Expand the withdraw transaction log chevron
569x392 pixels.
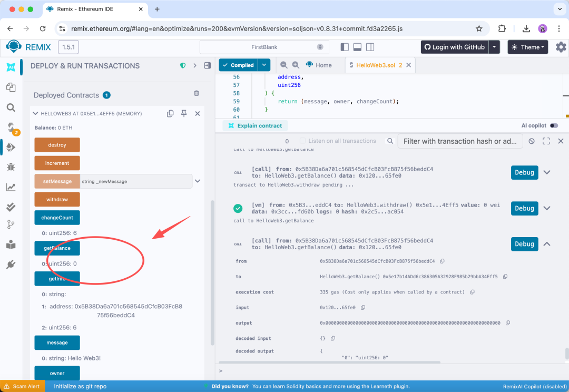pos(547,208)
